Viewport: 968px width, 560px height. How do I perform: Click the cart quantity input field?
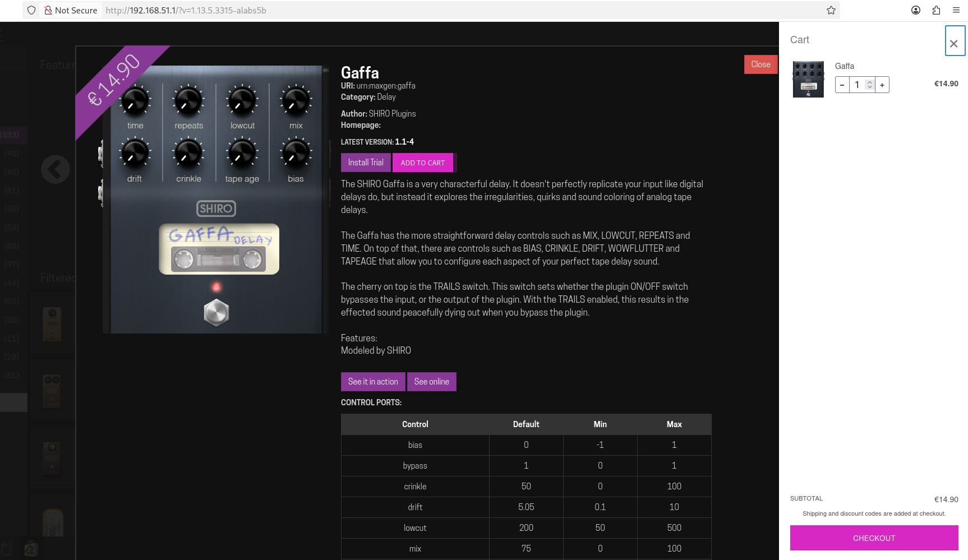click(858, 85)
